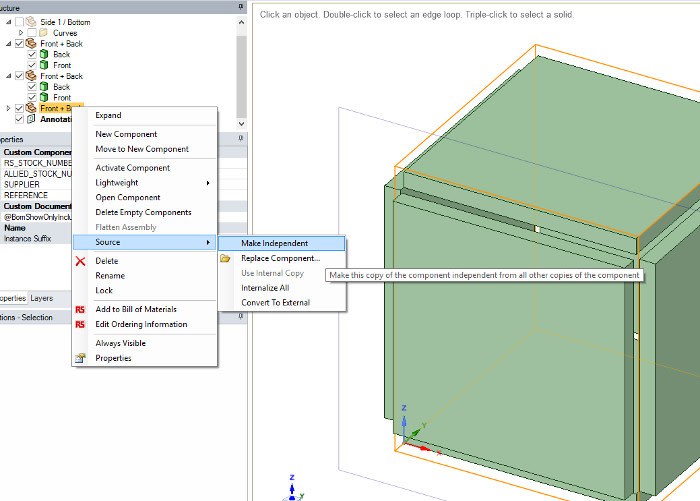The height and width of the screenshot is (501, 700).
Task: Select Activate Component
Action: tap(145, 167)
